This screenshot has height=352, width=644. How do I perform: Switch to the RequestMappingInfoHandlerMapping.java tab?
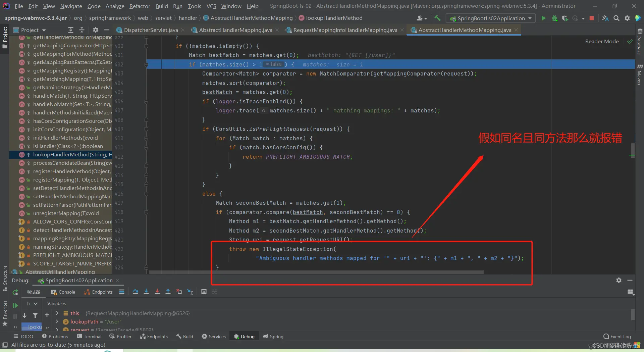click(x=345, y=30)
